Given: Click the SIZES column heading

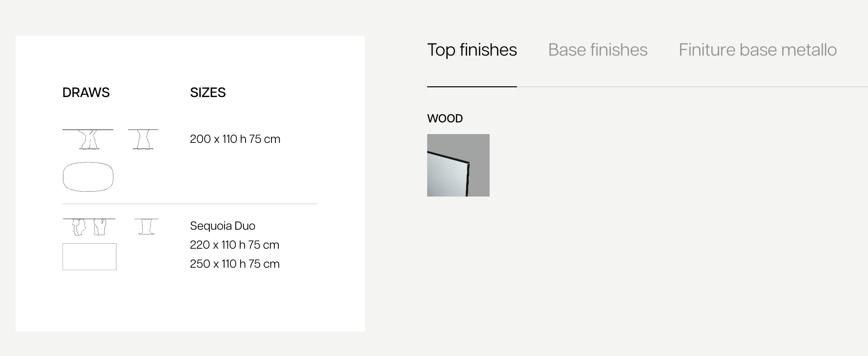Looking at the screenshot, I should pyautogui.click(x=207, y=92).
